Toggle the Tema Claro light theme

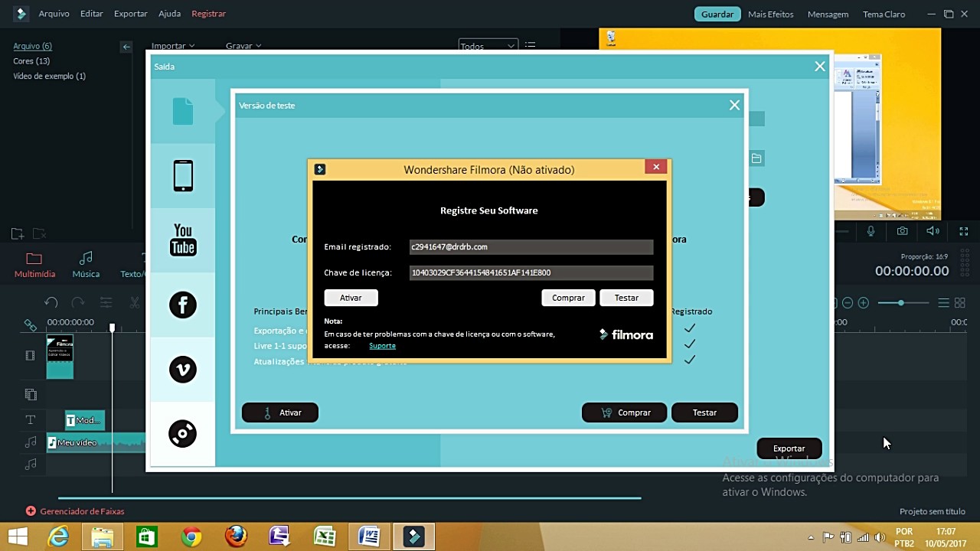(884, 14)
